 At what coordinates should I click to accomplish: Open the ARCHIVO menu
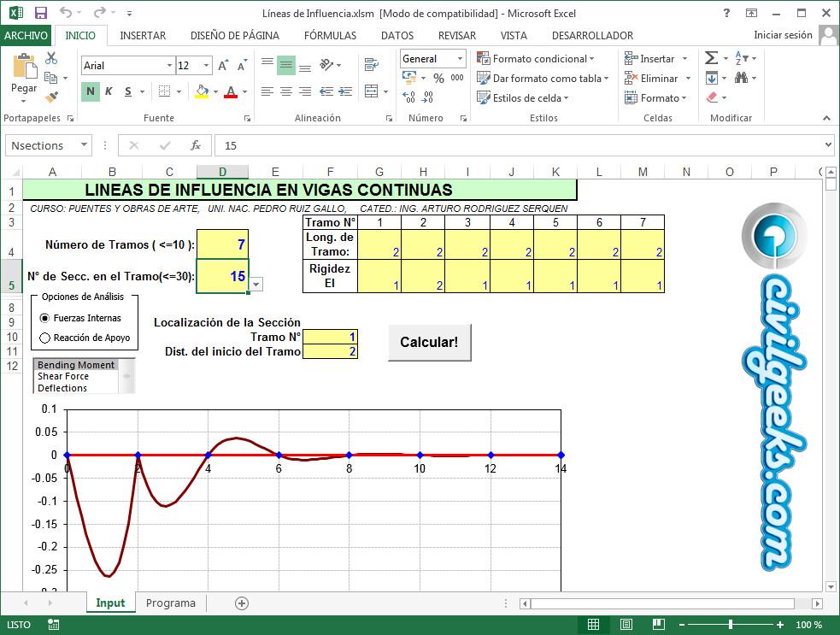point(26,35)
